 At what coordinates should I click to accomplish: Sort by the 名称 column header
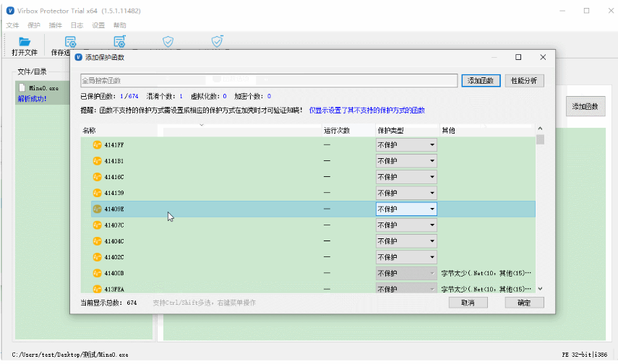pos(202,131)
